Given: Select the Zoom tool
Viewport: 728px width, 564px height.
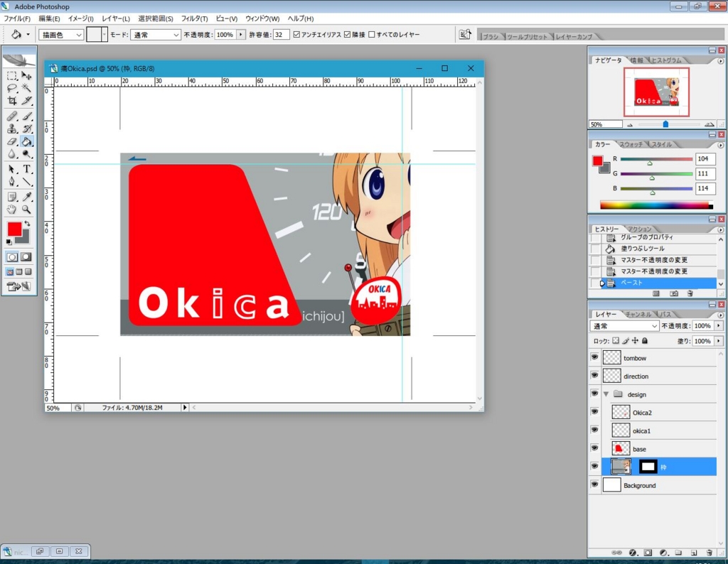Looking at the screenshot, I should tap(26, 210).
